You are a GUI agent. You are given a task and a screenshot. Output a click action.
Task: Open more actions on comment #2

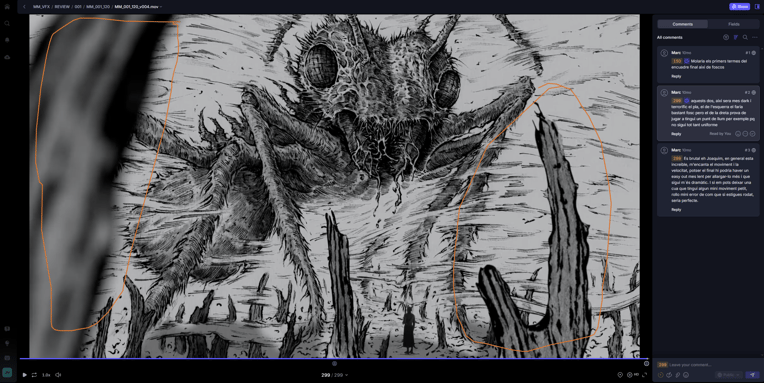745,134
